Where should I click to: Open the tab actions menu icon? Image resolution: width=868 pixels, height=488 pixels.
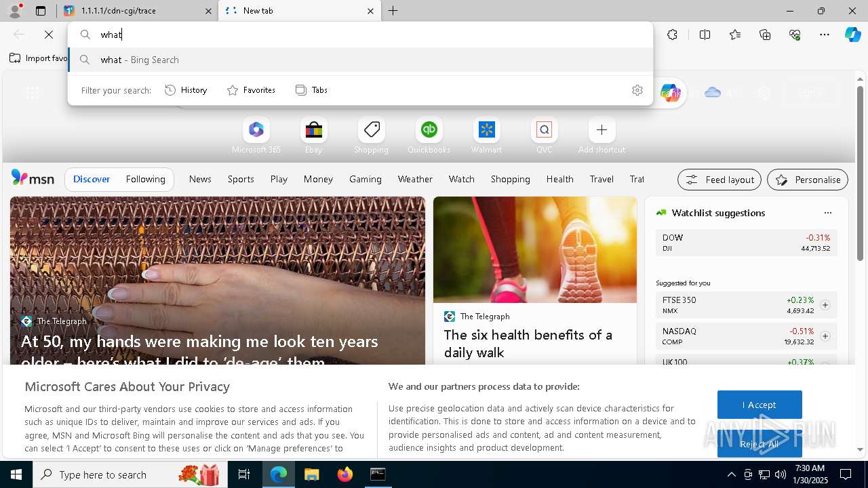pyautogui.click(x=41, y=11)
